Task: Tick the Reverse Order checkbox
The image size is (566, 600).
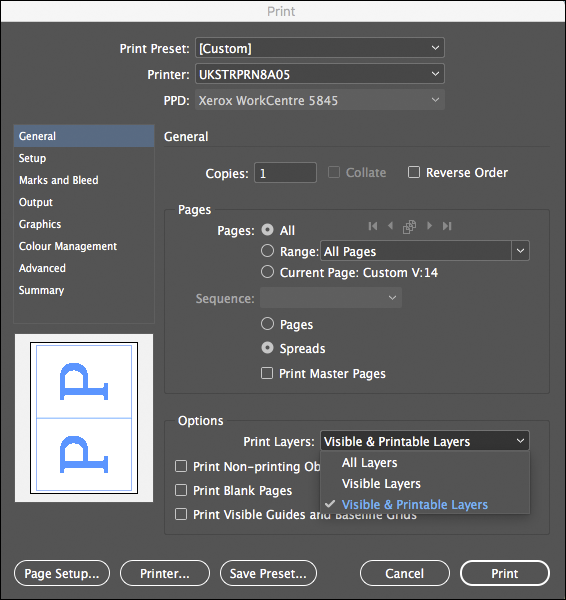Action: coord(414,172)
